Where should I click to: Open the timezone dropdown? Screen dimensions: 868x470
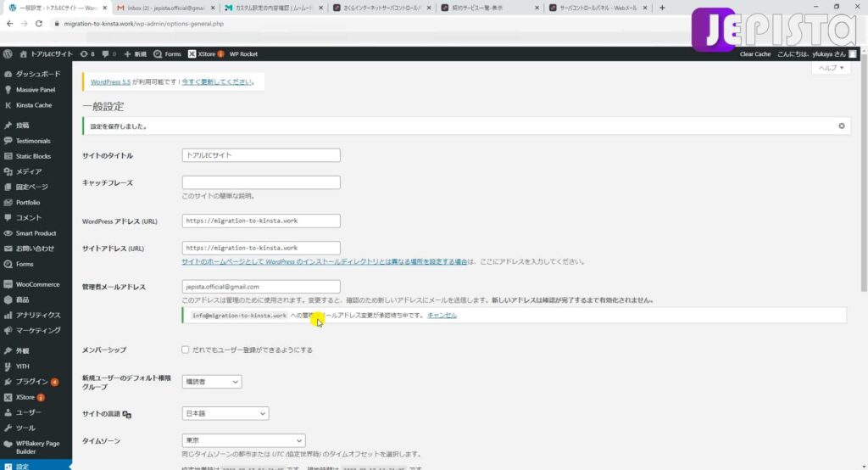pos(243,440)
